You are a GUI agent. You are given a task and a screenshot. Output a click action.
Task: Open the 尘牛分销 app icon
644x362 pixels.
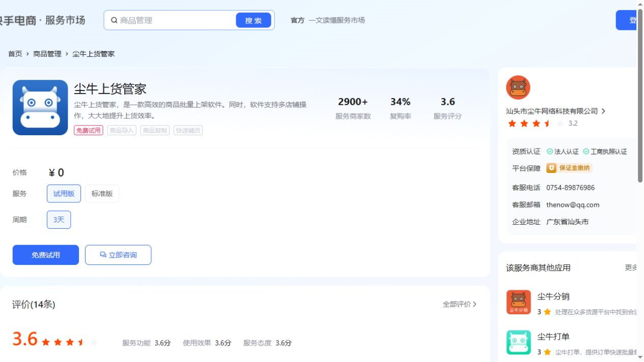pos(519,302)
